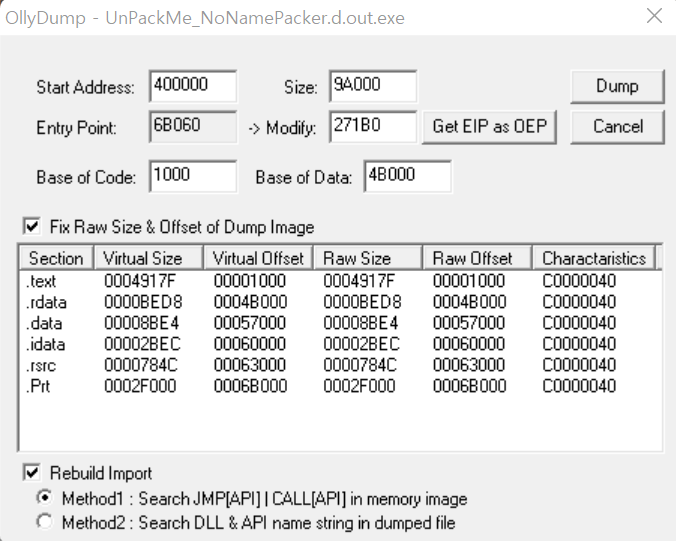This screenshot has width=676, height=541.
Task: Click the Section column header
Action: coord(56,258)
